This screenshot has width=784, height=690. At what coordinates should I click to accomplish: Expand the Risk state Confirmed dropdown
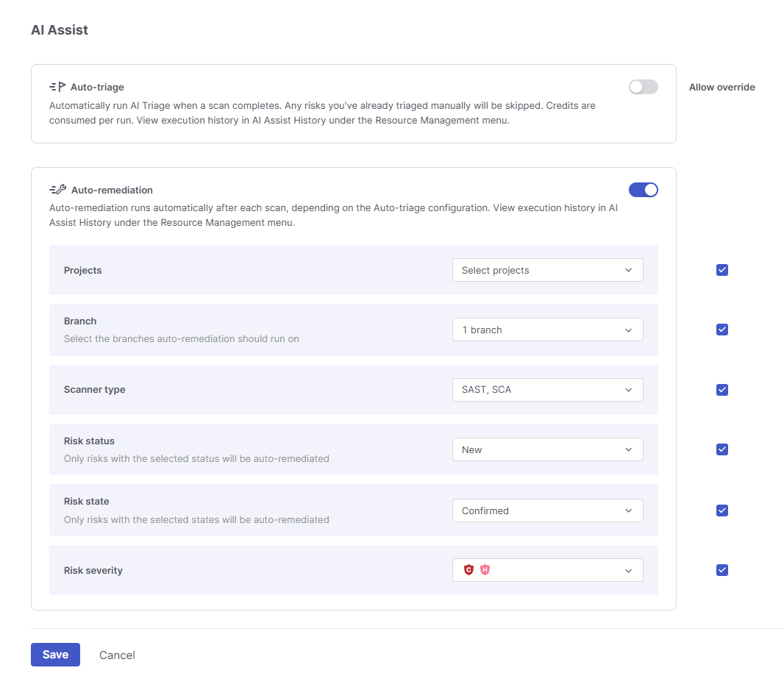click(547, 511)
